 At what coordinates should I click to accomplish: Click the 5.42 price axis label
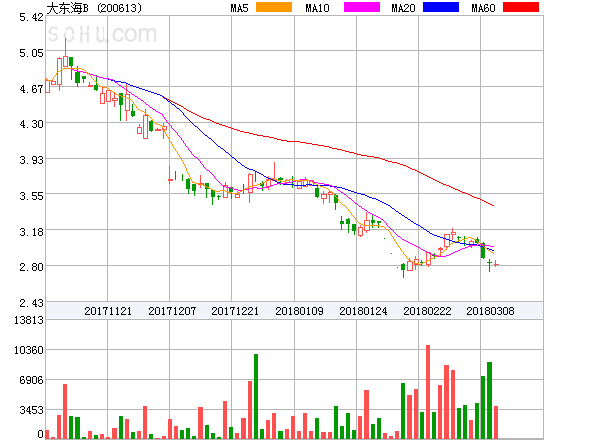click(x=32, y=17)
